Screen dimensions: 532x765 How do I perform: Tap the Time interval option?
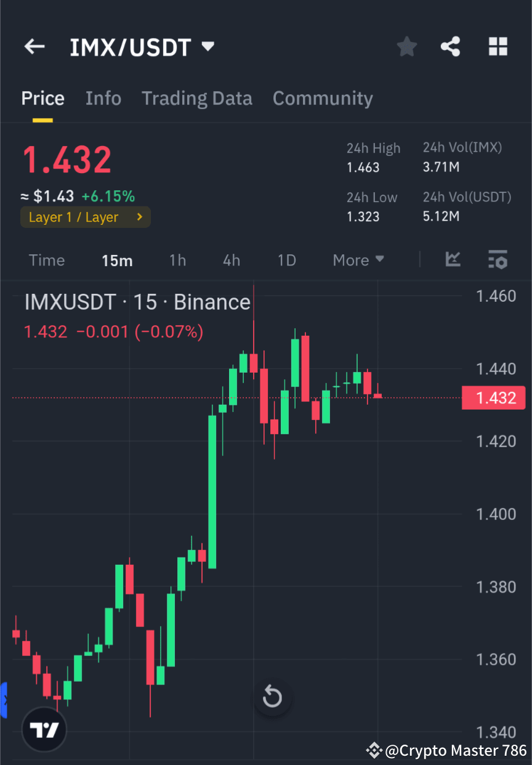tap(47, 260)
